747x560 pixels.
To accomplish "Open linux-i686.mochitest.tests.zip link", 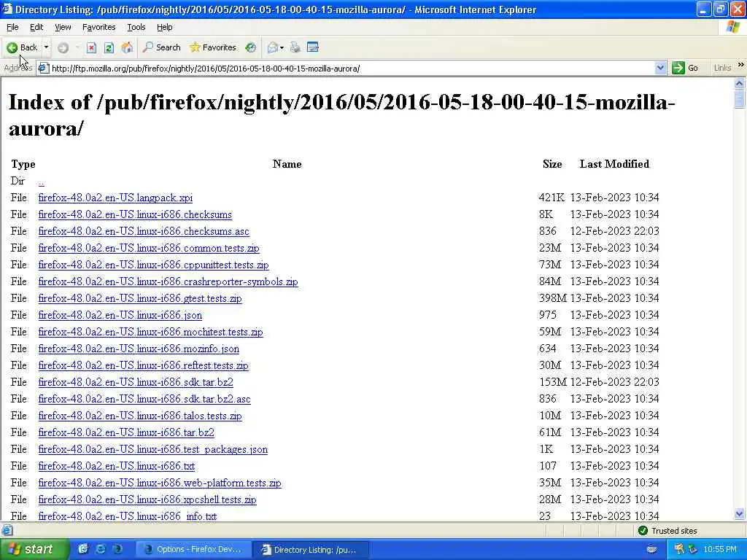I will pos(150,332).
